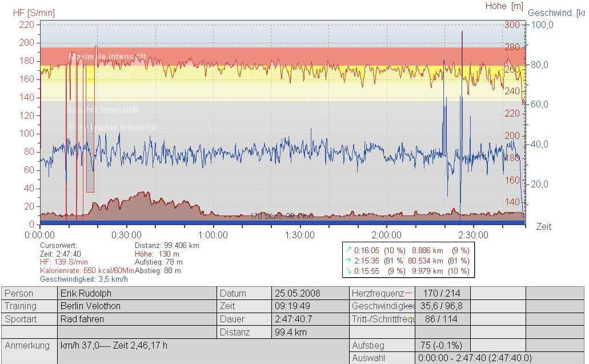Click the HF [S/min] axis title
Viewport: 589px width, 364px height.
click(34, 13)
